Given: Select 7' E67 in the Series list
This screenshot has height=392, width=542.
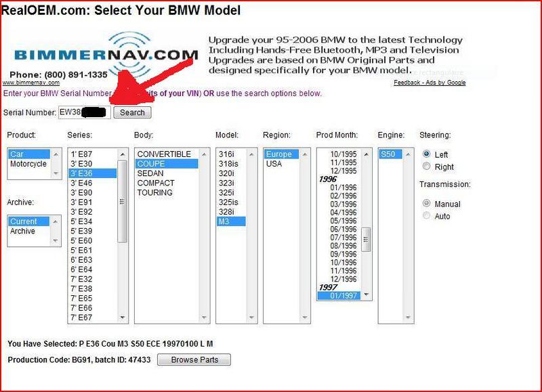Looking at the screenshot, I should pos(93,318).
